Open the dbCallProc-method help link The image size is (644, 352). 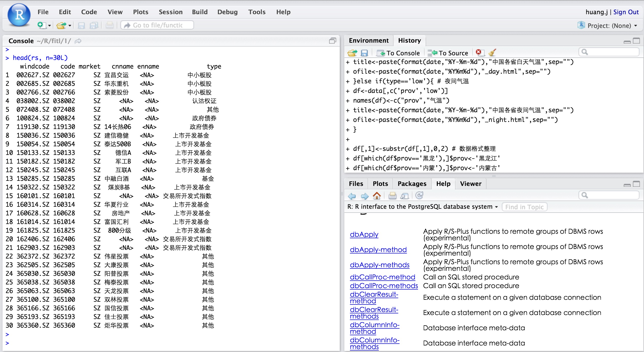pos(382,277)
